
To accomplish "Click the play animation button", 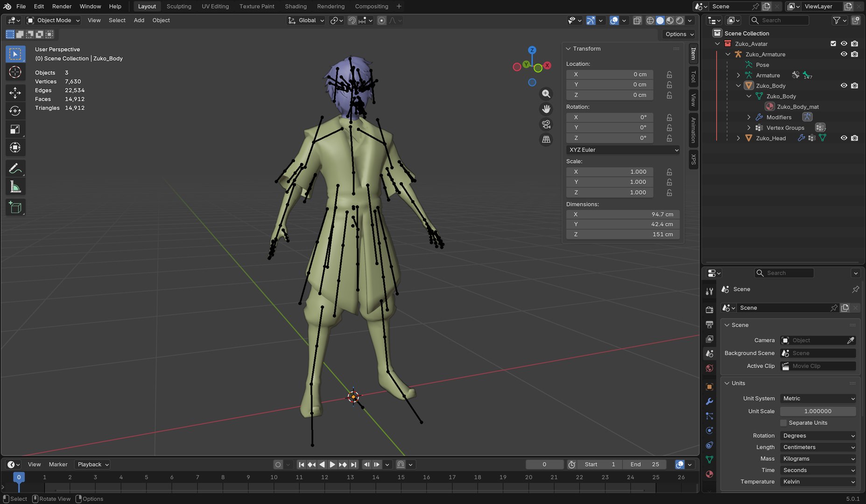I will pos(332,464).
